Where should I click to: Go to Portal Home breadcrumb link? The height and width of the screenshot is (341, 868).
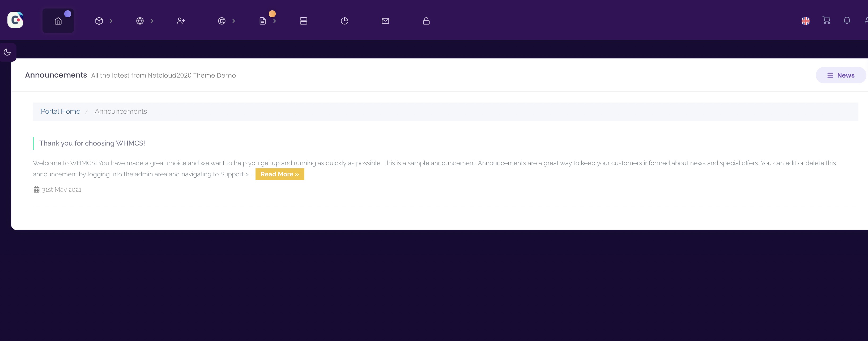tap(61, 111)
